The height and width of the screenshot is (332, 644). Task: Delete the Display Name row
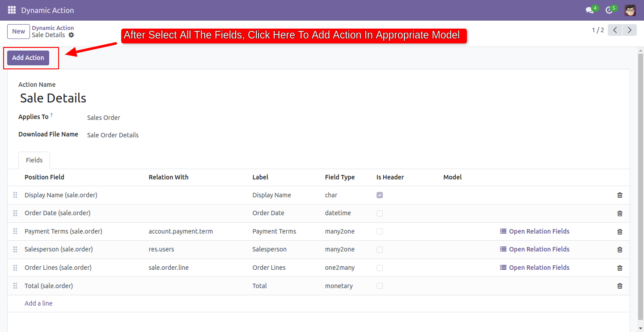coord(619,195)
